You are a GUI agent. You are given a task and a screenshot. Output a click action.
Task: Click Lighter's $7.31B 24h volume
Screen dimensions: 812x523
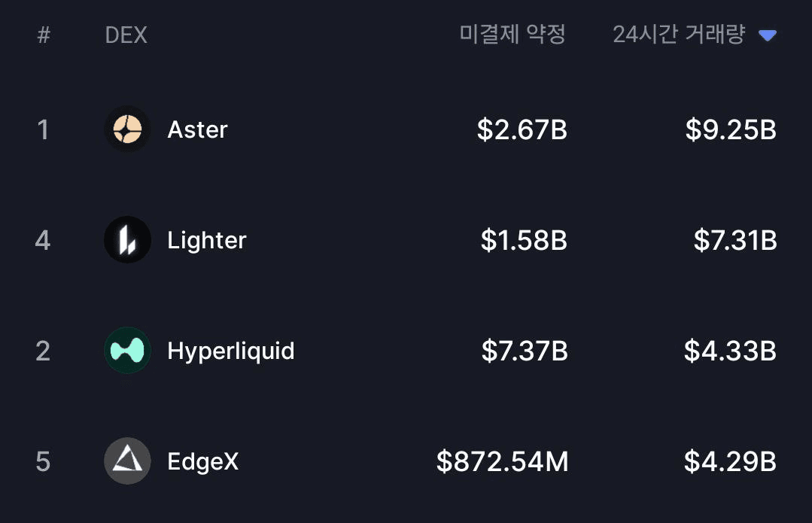point(734,240)
